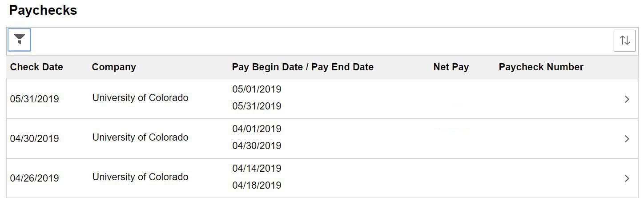
Task: Click the 04/18/2019 pay end date
Action: click(x=257, y=185)
